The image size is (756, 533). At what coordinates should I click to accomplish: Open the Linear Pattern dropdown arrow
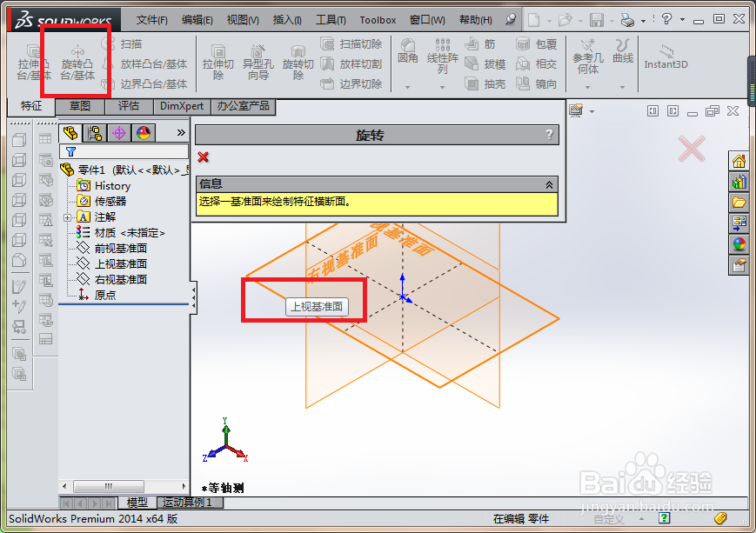point(442,87)
